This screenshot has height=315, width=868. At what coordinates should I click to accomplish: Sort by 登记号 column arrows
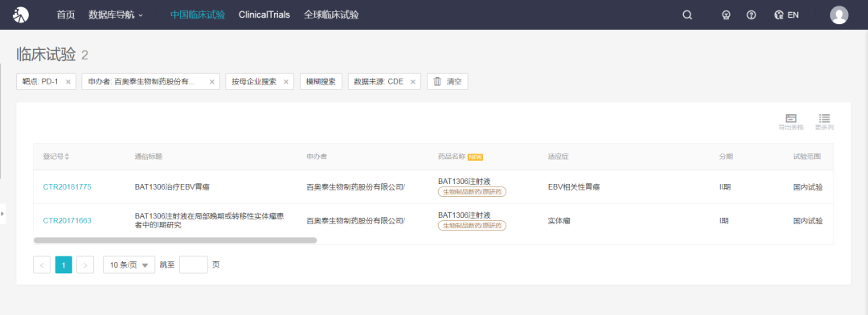(67, 157)
